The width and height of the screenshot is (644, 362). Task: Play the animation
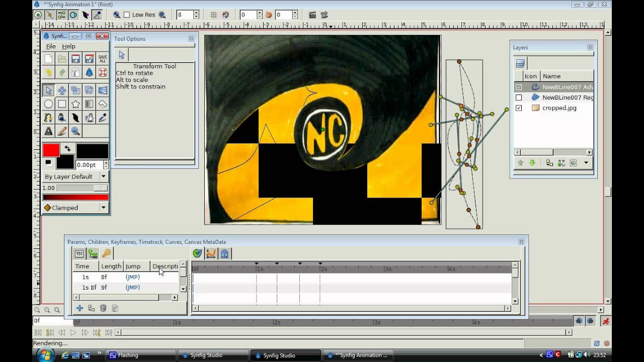pyautogui.click(x=73, y=332)
